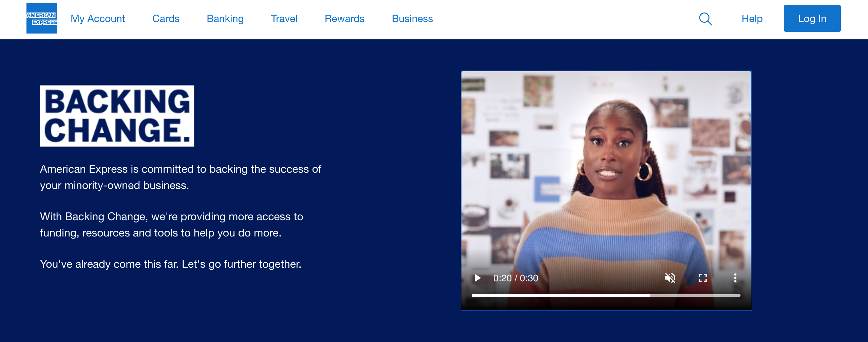Open the search magnifier icon
Screen dimensions: 868x342
click(705, 19)
